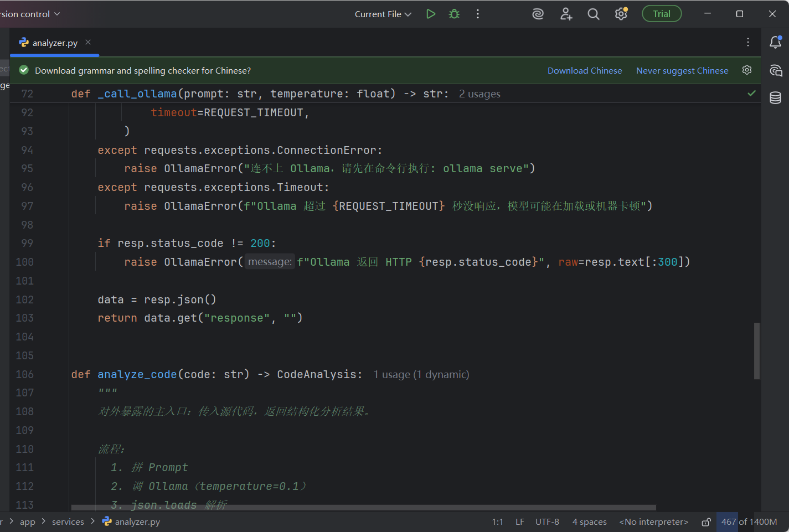Open Search Everywhere magnifier
The image size is (789, 532).
[x=594, y=14]
